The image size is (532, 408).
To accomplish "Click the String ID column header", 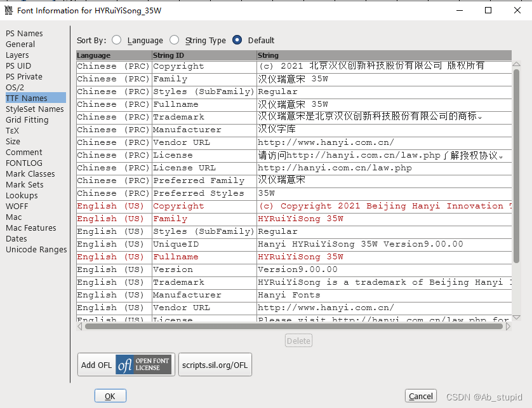I will pyautogui.click(x=169, y=55).
